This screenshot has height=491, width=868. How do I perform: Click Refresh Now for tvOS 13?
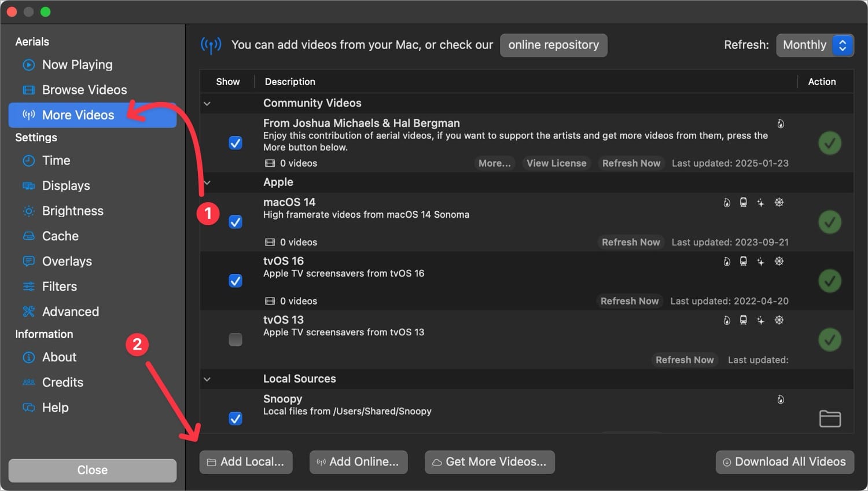coord(685,360)
